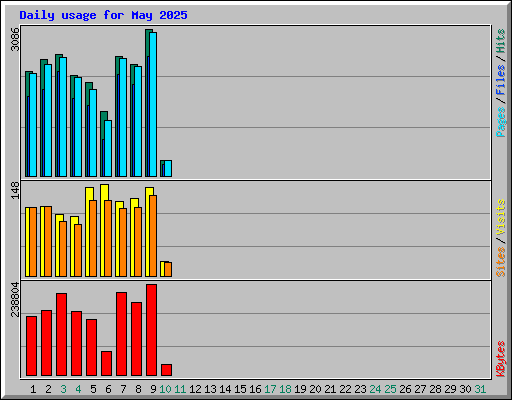Click green weekend day label 31

[x=480, y=389]
